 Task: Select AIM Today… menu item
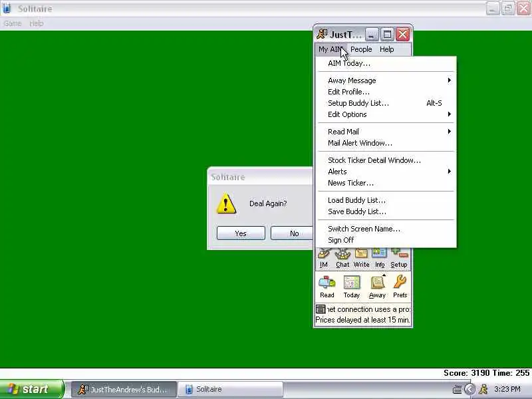pos(386,63)
